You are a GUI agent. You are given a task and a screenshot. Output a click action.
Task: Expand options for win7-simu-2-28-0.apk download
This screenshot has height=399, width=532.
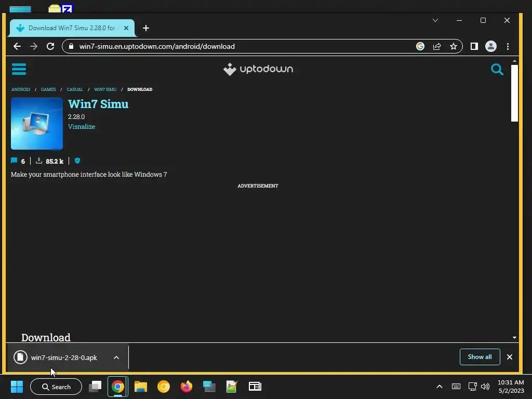116,357
